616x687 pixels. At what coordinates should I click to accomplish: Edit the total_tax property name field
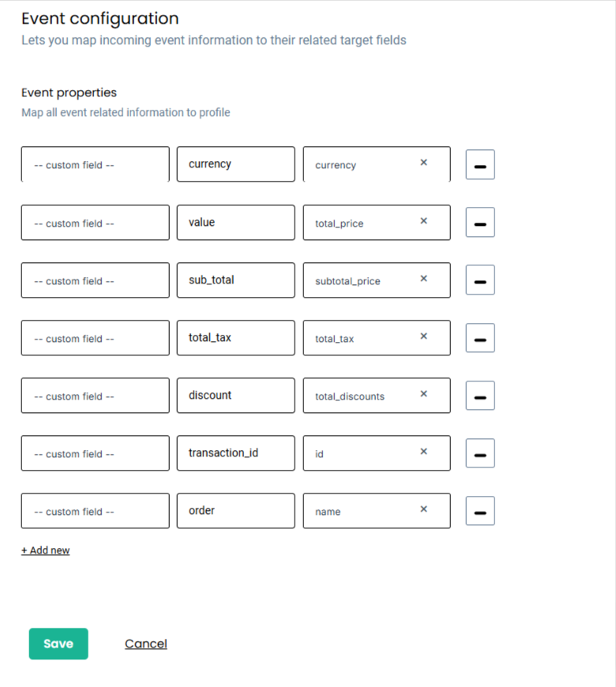click(x=235, y=337)
